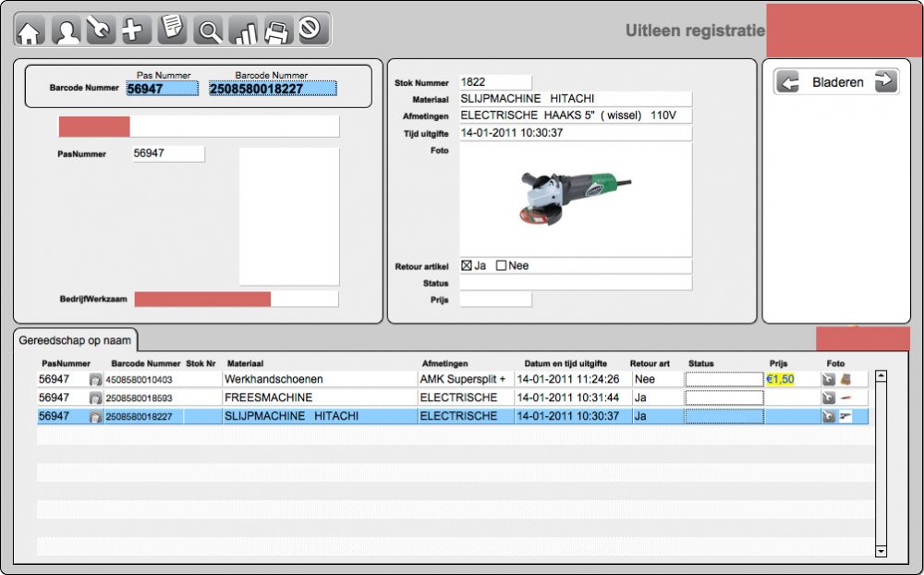Click PasNummer 56947 in the Werkhandschoenen row
Screen dimensions: 924x575
[x=55, y=379]
